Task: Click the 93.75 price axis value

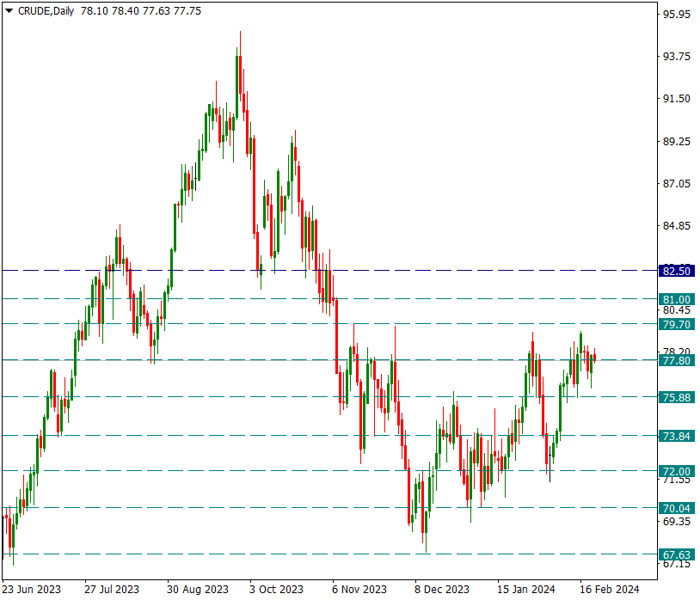Action: pos(676,57)
